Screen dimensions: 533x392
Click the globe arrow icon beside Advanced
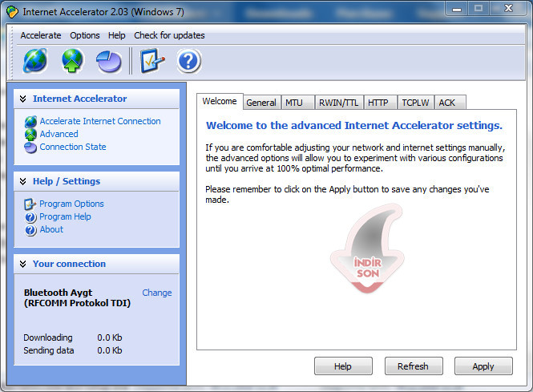30,135
